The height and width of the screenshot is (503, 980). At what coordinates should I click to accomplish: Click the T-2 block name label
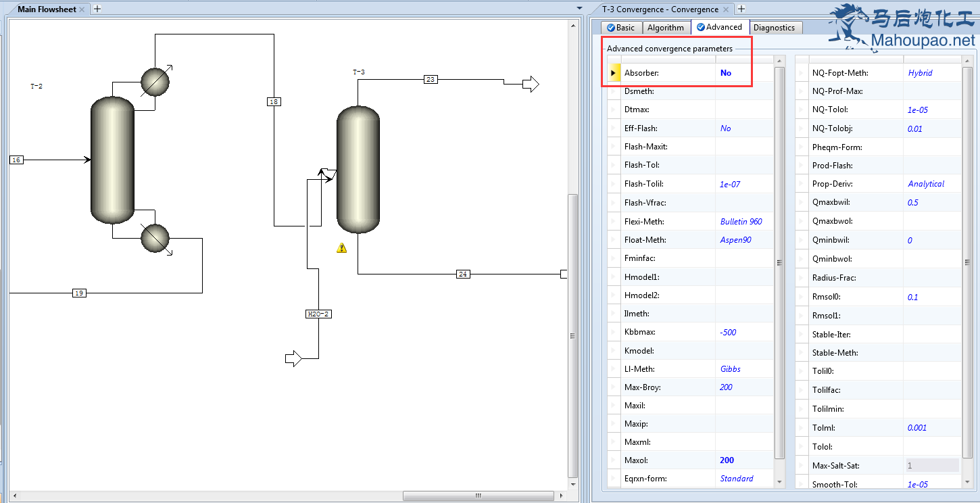pyautogui.click(x=36, y=87)
